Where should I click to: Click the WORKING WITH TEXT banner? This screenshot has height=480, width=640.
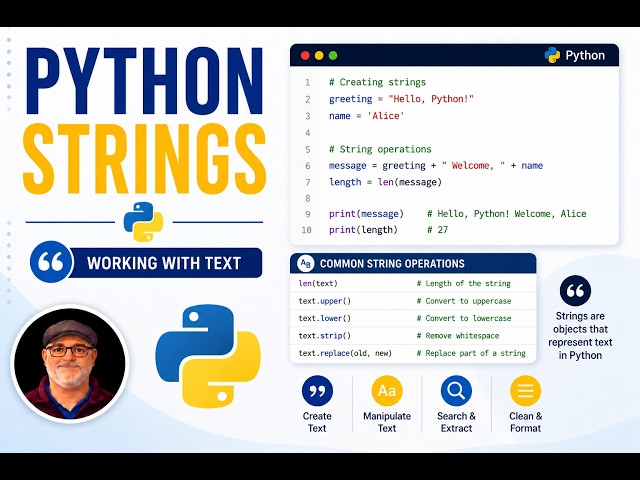tap(164, 263)
